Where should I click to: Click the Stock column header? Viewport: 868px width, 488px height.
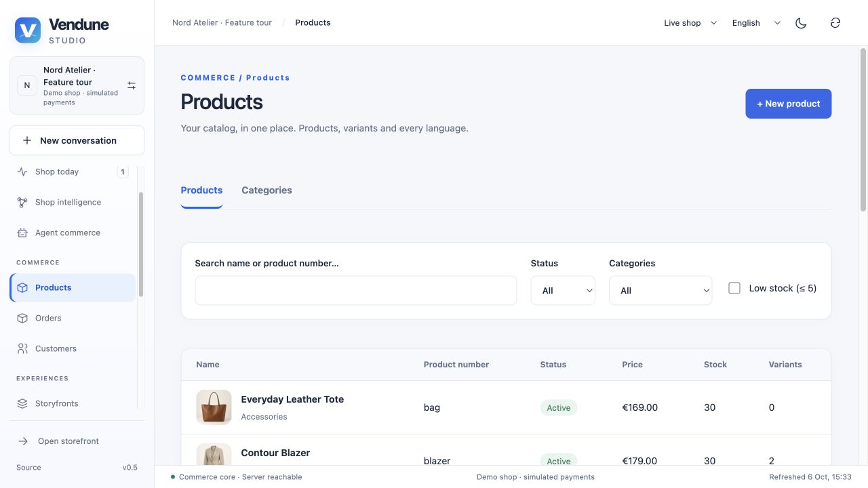[x=715, y=365]
